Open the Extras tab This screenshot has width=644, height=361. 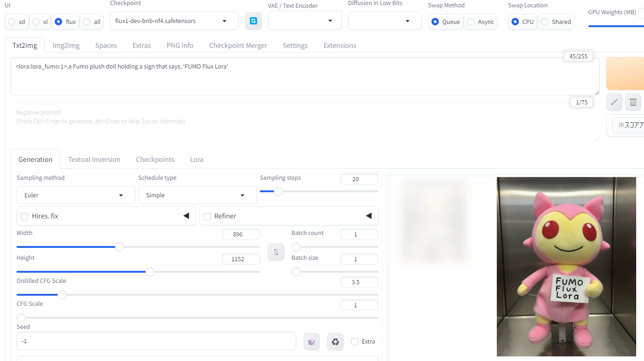(x=142, y=46)
